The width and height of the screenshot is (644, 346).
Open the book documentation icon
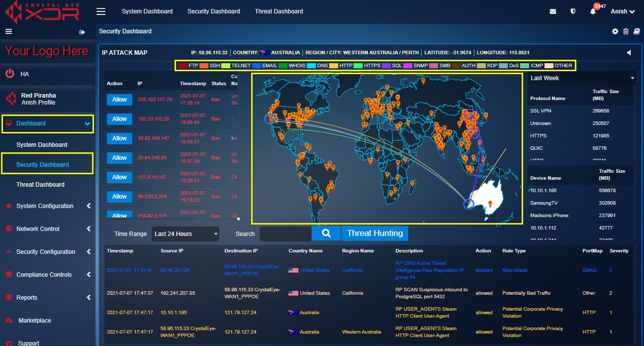pos(637,31)
